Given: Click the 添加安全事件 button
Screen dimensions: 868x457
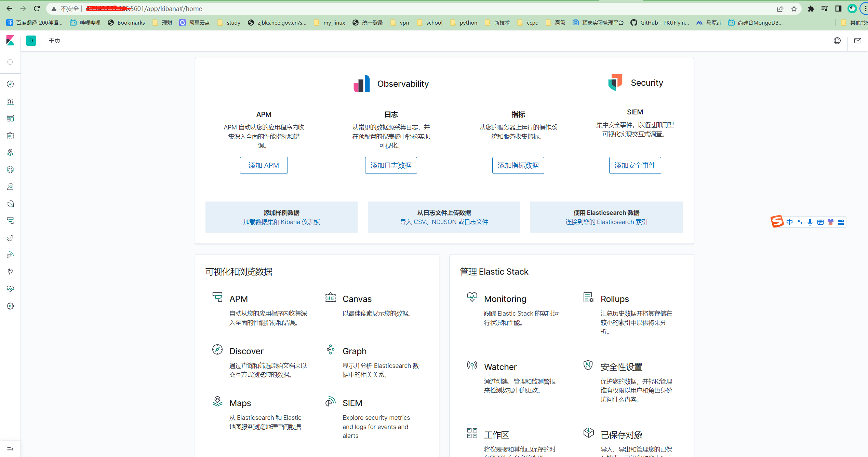Looking at the screenshot, I should 635,165.
